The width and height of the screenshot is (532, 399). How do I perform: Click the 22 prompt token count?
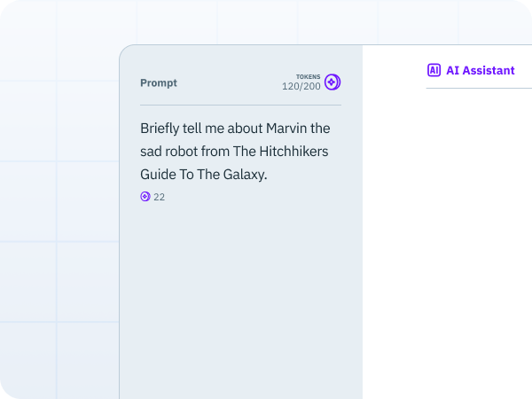click(159, 197)
